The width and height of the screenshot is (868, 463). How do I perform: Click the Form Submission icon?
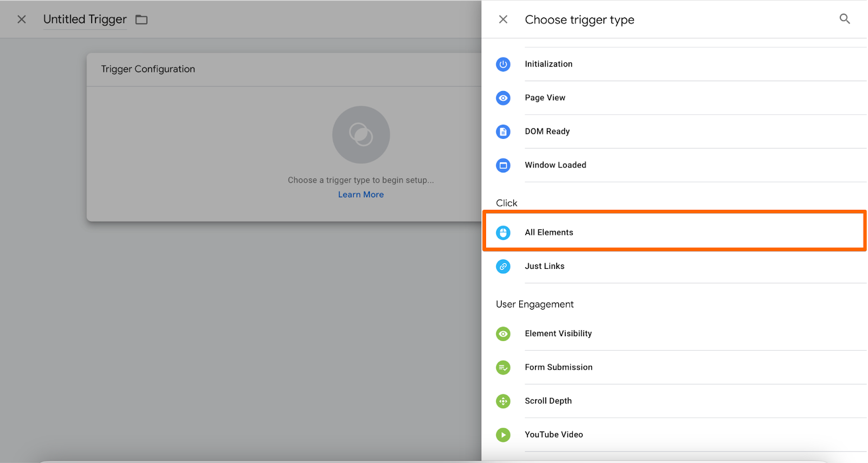pyautogui.click(x=503, y=368)
